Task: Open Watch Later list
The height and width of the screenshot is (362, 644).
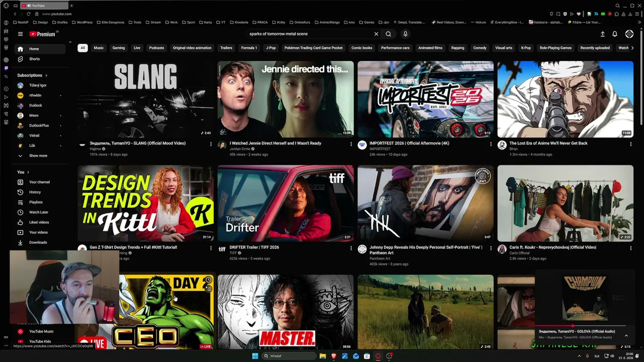Action: point(40,212)
